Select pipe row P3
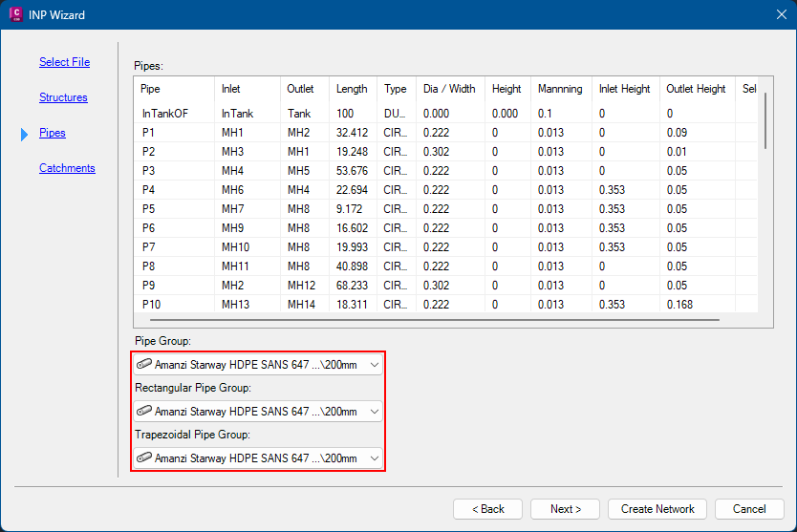797x532 pixels. (x=445, y=171)
